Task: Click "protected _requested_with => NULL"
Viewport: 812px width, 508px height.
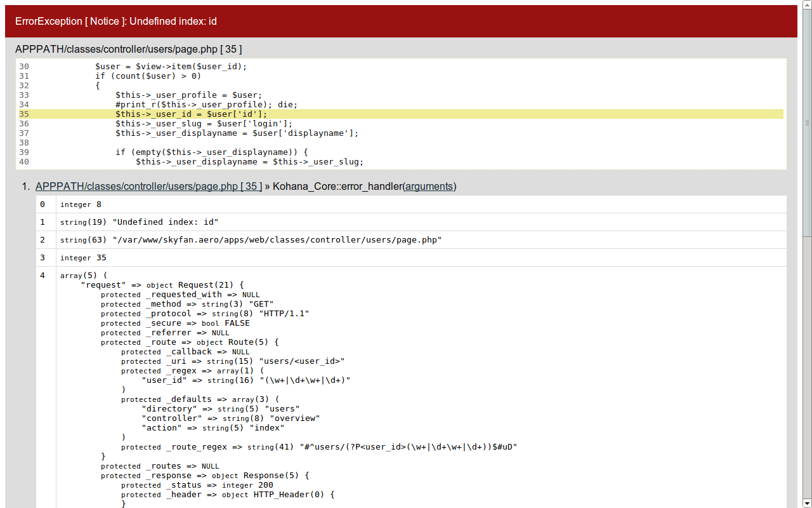Action: point(180,295)
